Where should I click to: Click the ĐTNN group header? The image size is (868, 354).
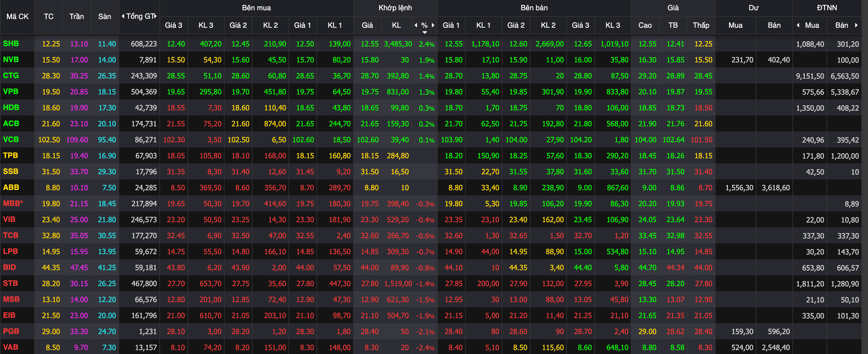pos(827,8)
